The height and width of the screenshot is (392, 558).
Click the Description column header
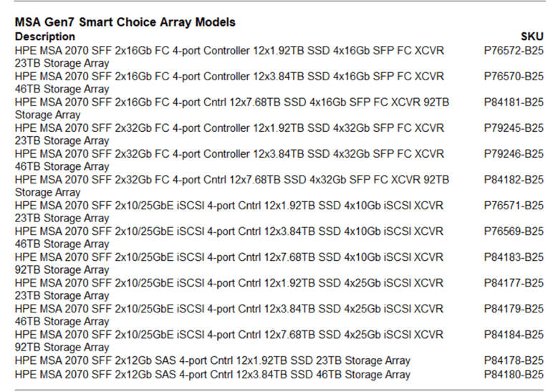tap(45, 37)
